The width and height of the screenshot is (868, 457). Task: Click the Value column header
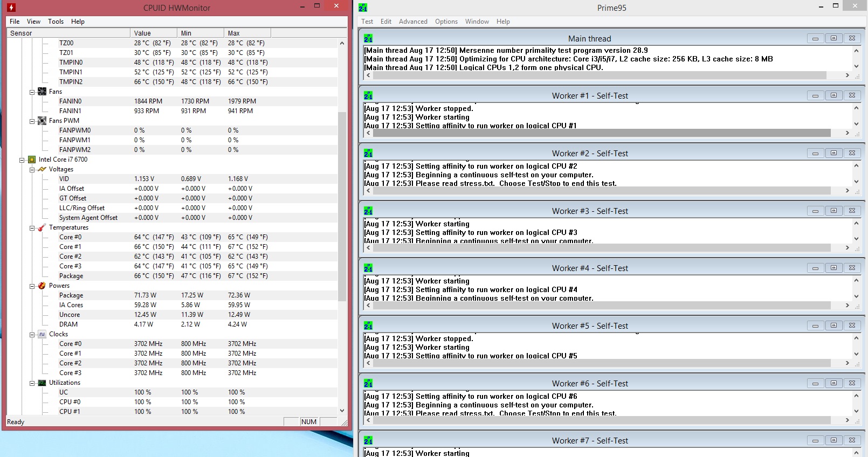point(154,33)
